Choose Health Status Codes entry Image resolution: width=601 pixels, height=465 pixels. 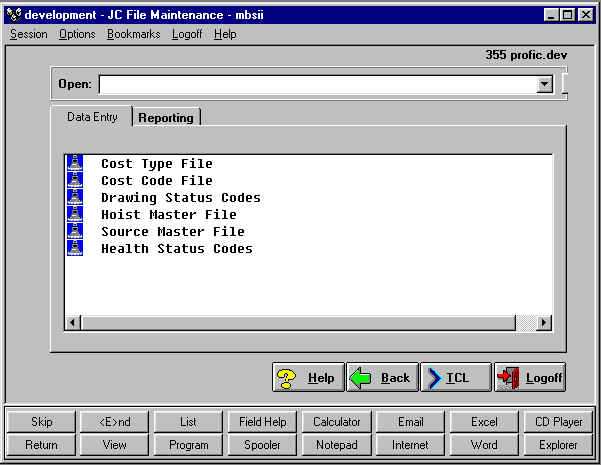177,249
